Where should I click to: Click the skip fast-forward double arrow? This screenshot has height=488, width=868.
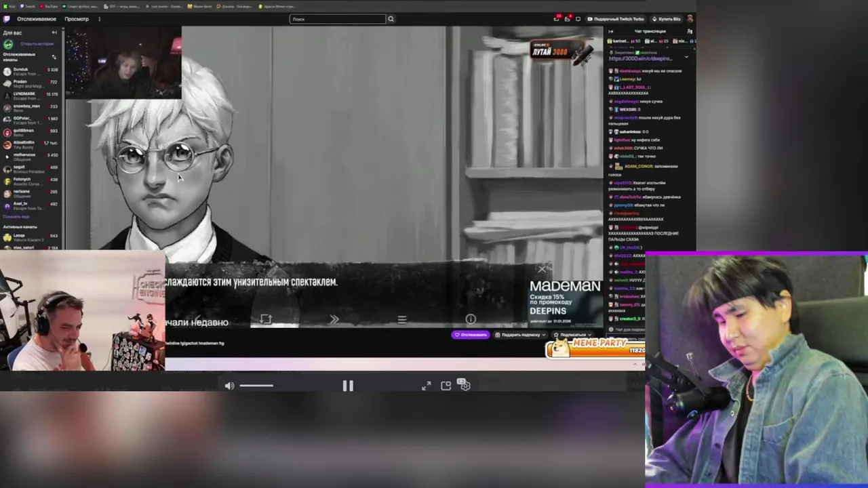point(334,319)
